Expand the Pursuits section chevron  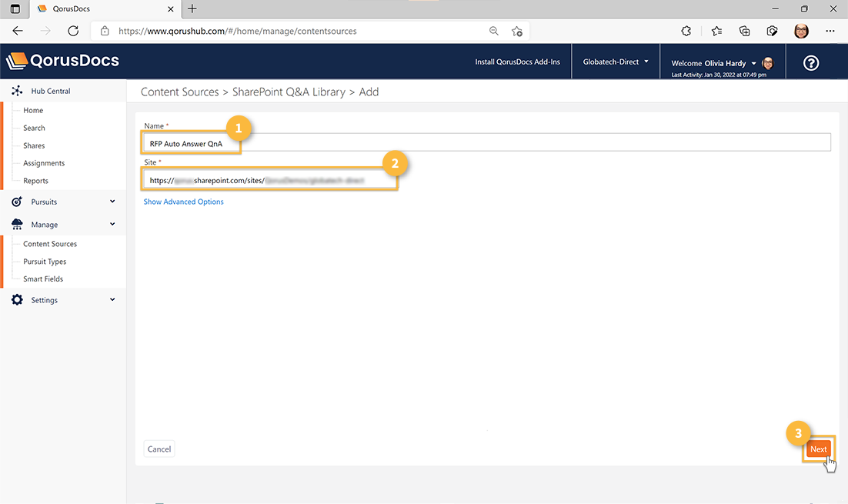click(x=112, y=201)
